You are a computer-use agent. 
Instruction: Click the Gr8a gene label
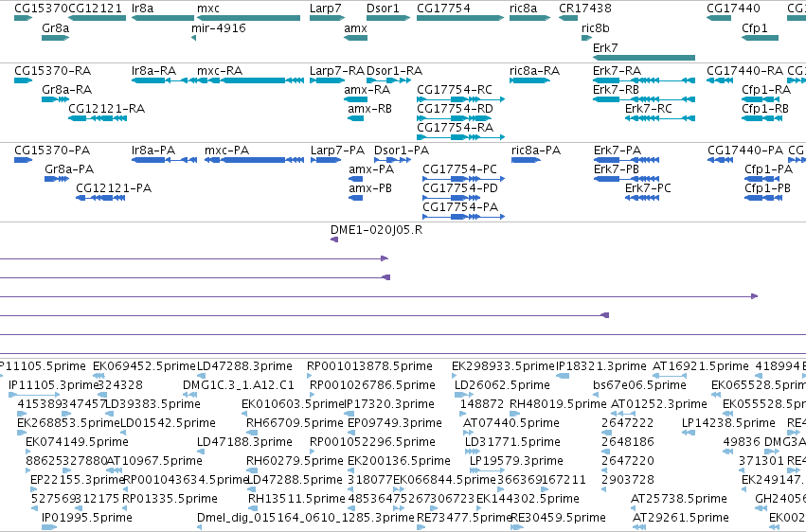pos(56,28)
